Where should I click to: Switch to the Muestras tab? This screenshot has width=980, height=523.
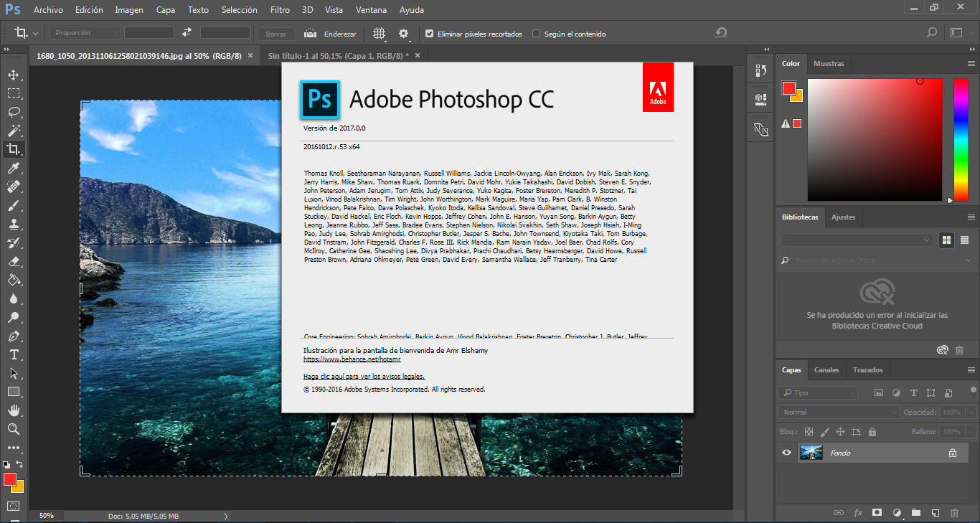829,64
